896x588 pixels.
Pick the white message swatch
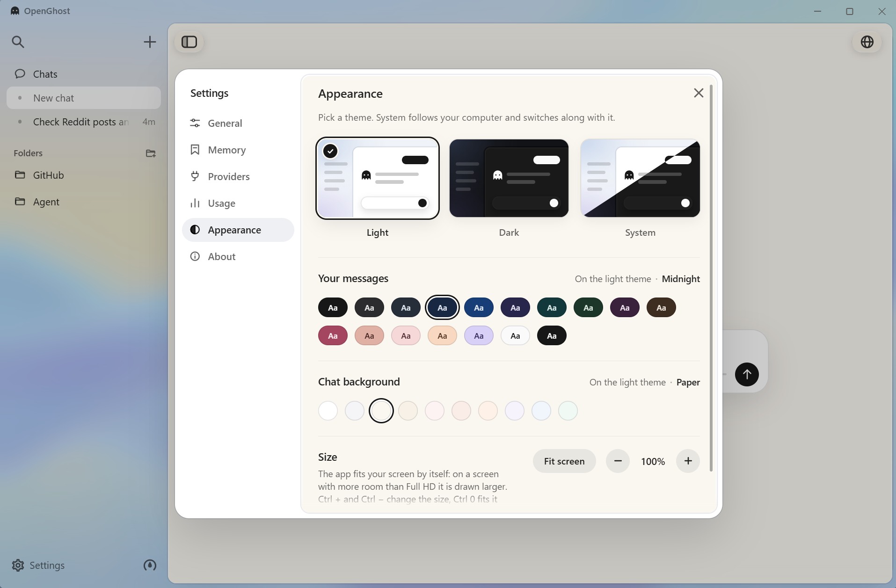(x=515, y=335)
